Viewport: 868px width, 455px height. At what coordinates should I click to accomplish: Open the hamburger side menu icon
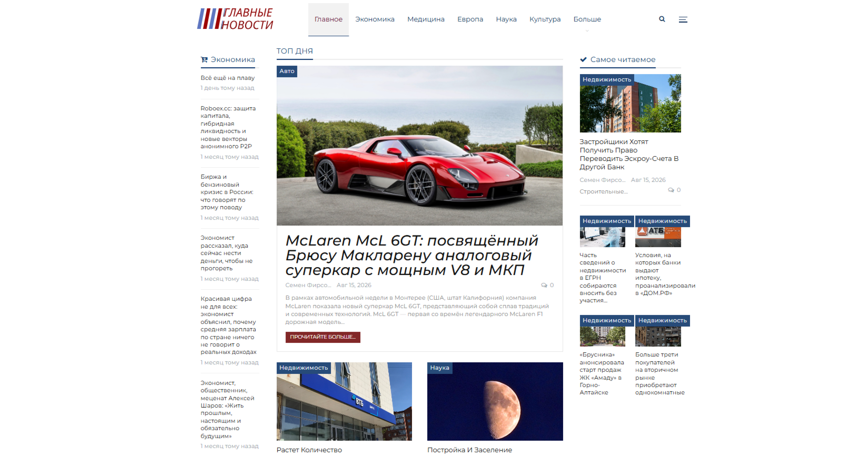[x=683, y=20]
